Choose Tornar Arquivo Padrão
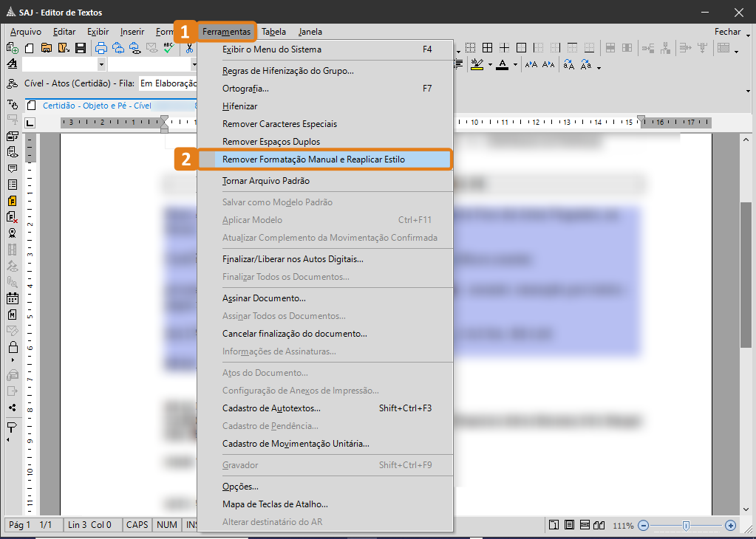The image size is (756, 539). point(325,181)
